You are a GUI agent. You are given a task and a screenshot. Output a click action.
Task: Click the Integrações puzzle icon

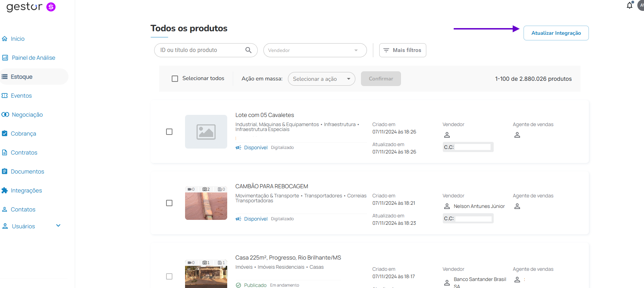[5, 190]
